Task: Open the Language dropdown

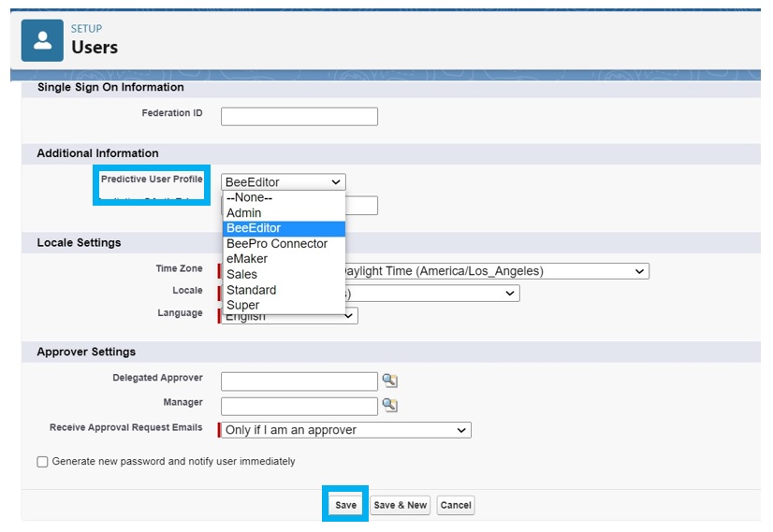Action: [348, 316]
